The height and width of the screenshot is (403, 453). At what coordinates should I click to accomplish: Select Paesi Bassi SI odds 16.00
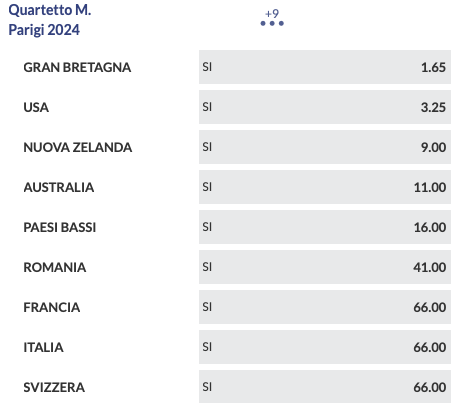[325, 227]
